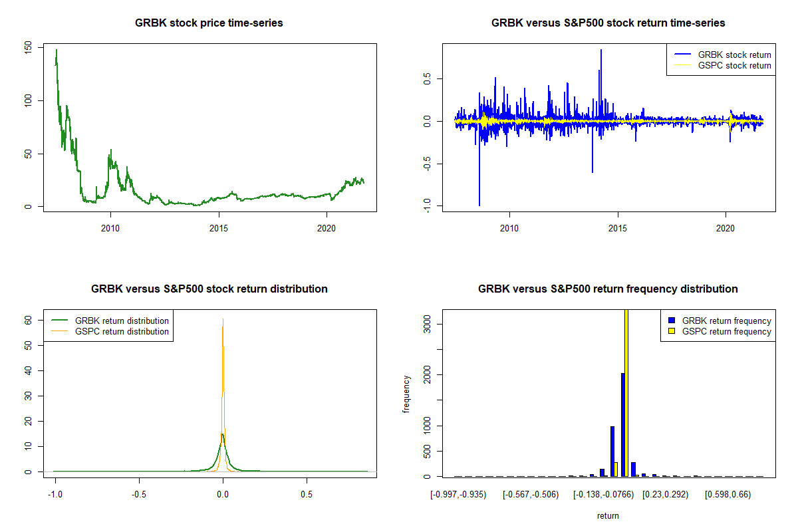Click the 3000 tick on the frequency axis
The image size is (798, 532).
click(x=426, y=324)
